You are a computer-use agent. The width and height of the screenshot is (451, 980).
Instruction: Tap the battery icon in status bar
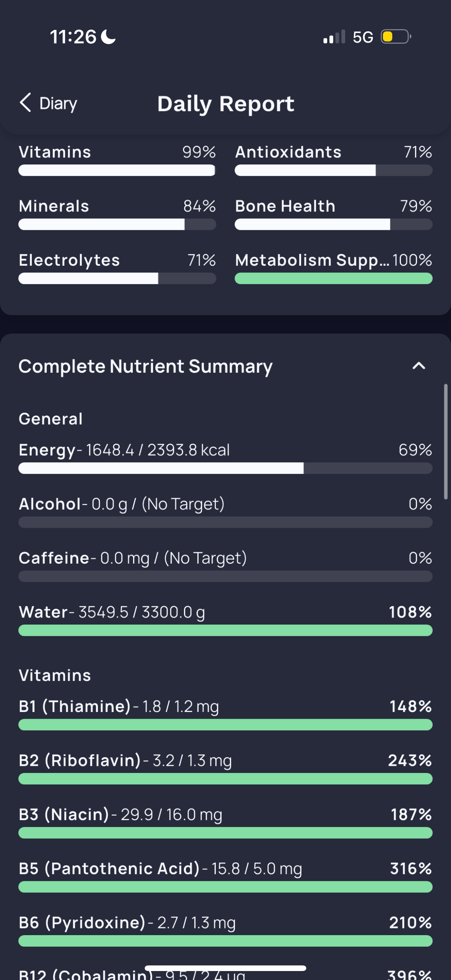396,37
